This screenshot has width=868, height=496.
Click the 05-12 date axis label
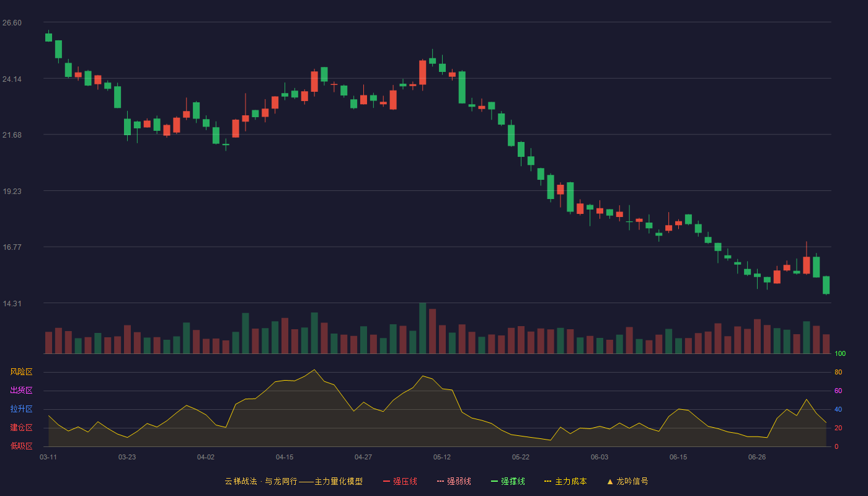pos(442,457)
